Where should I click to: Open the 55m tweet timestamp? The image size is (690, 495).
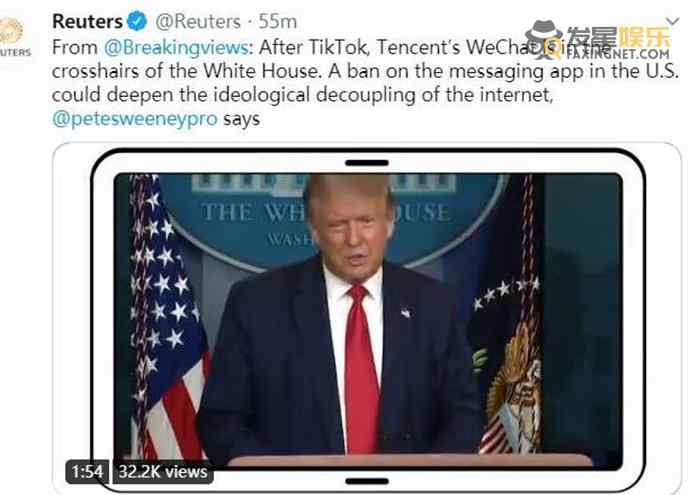tap(278, 22)
